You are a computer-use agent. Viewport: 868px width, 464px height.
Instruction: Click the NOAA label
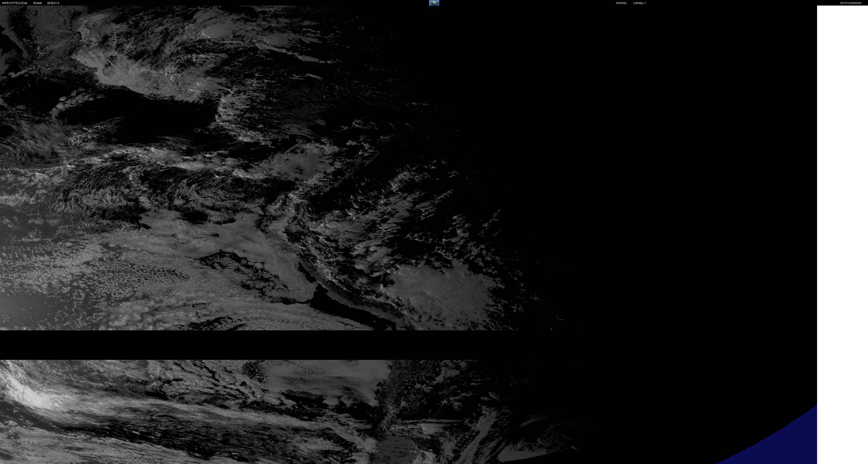(x=37, y=3)
